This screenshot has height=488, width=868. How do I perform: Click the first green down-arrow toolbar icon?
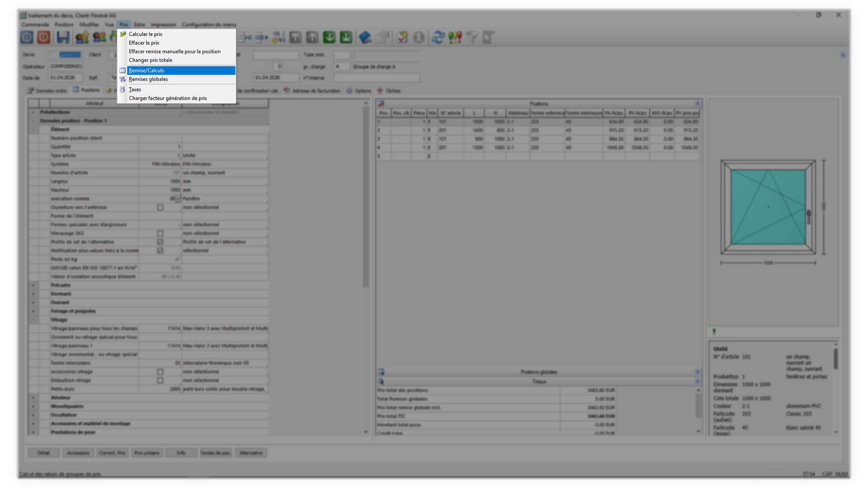click(x=329, y=38)
